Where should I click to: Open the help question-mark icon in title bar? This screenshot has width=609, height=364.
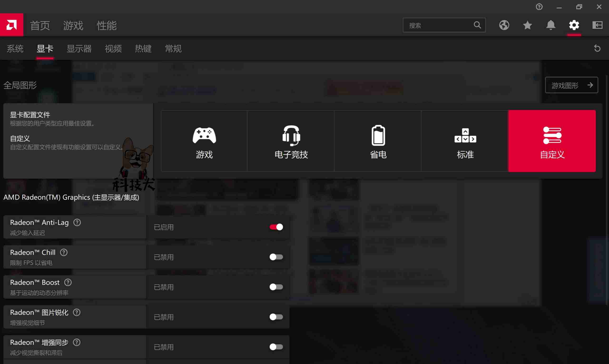tap(539, 7)
